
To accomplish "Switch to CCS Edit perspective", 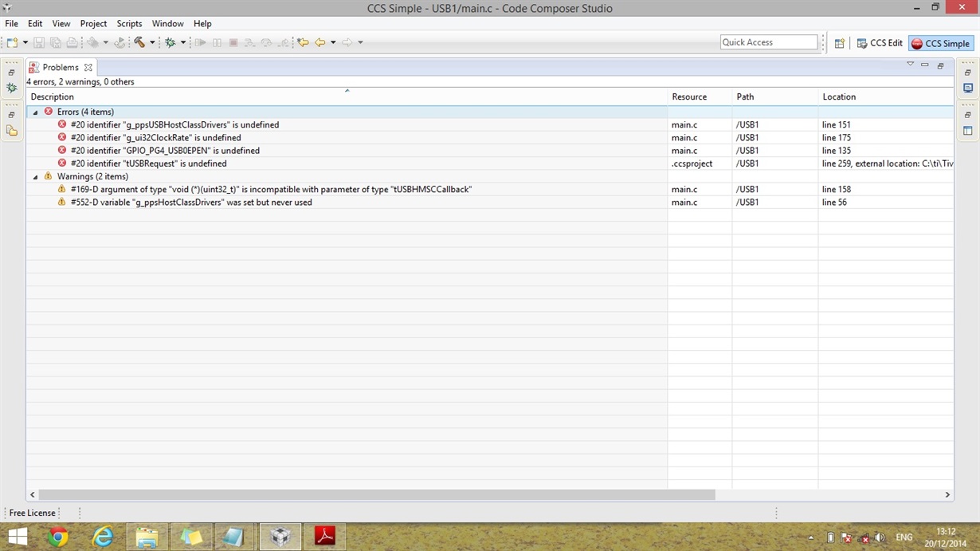I will click(x=880, y=43).
